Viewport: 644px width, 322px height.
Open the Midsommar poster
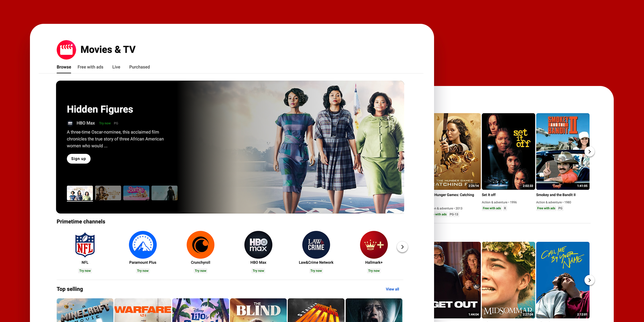(508, 280)
